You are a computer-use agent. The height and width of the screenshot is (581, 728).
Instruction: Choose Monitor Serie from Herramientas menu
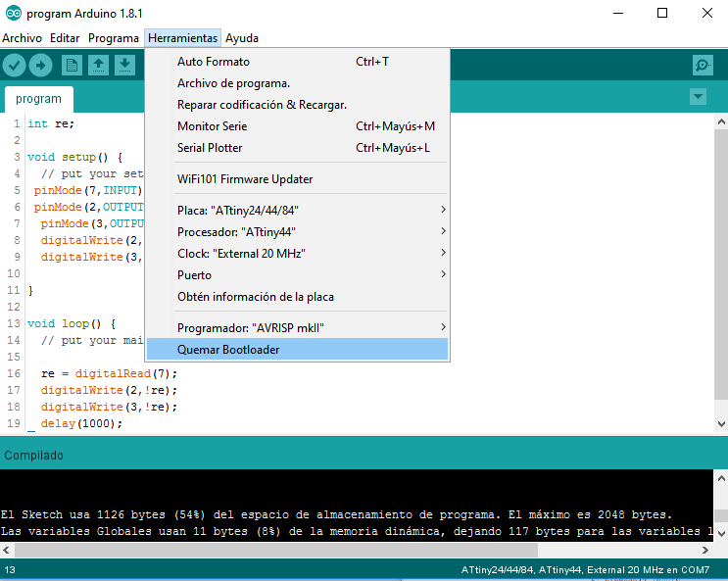click(x=297, y=125)
